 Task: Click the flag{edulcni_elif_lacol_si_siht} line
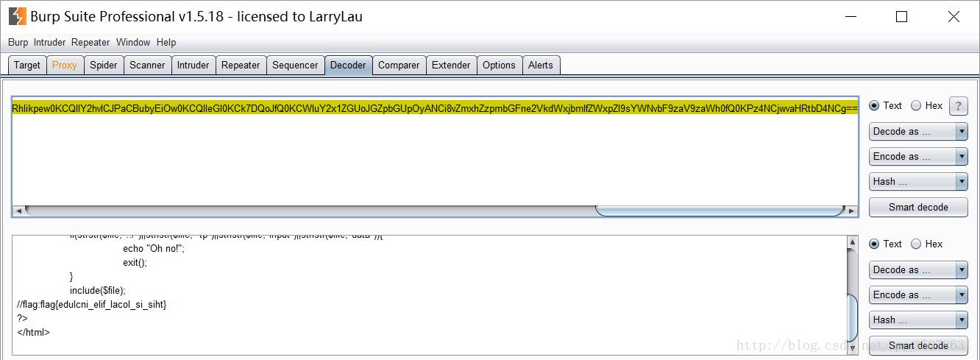(92, 304)
